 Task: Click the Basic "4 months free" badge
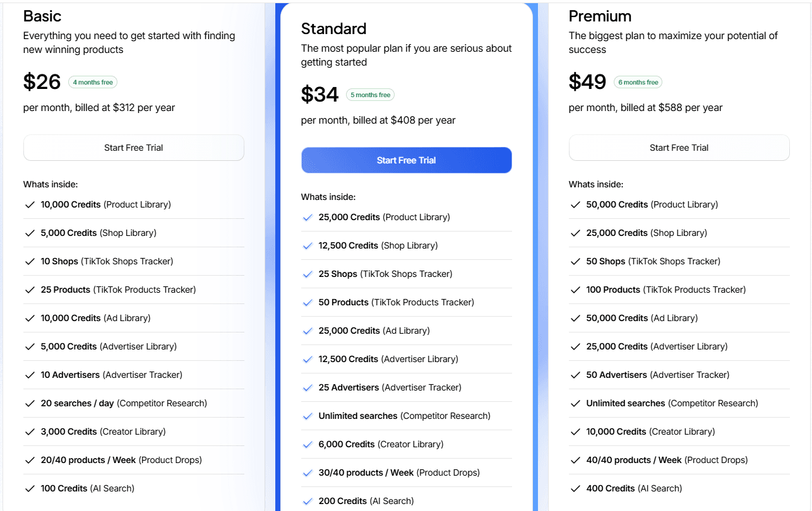pos(93,82)
